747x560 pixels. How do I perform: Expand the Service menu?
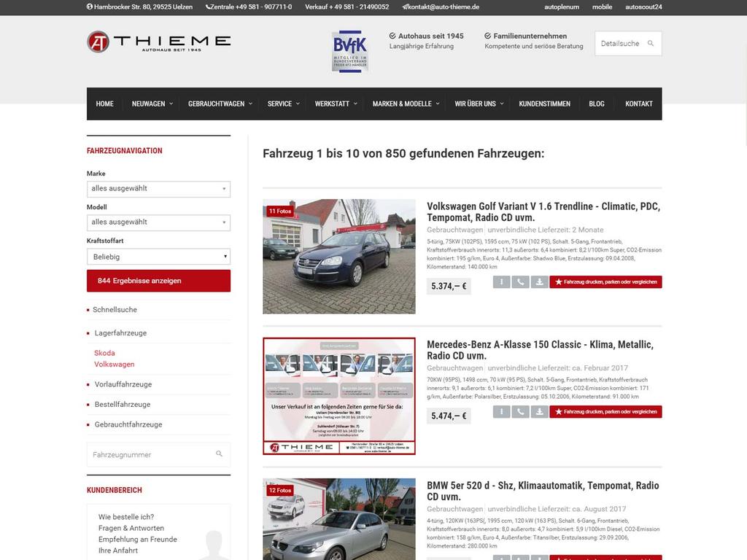284,104
